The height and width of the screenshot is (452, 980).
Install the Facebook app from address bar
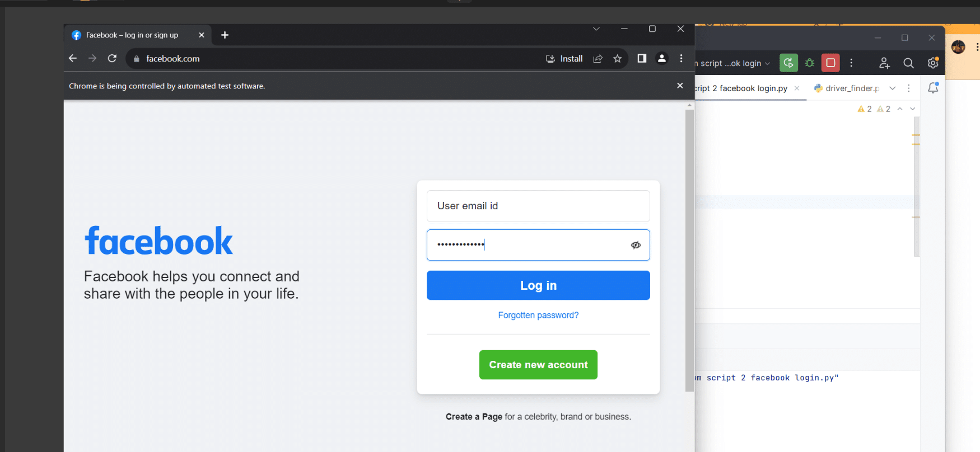click(x=564, y=59)
